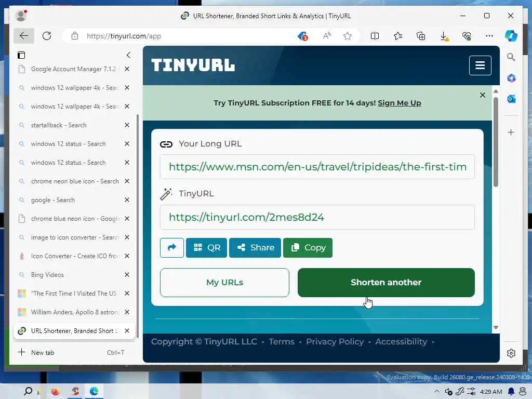Open split screen view

pyautogui.click(x=375, y=36)
